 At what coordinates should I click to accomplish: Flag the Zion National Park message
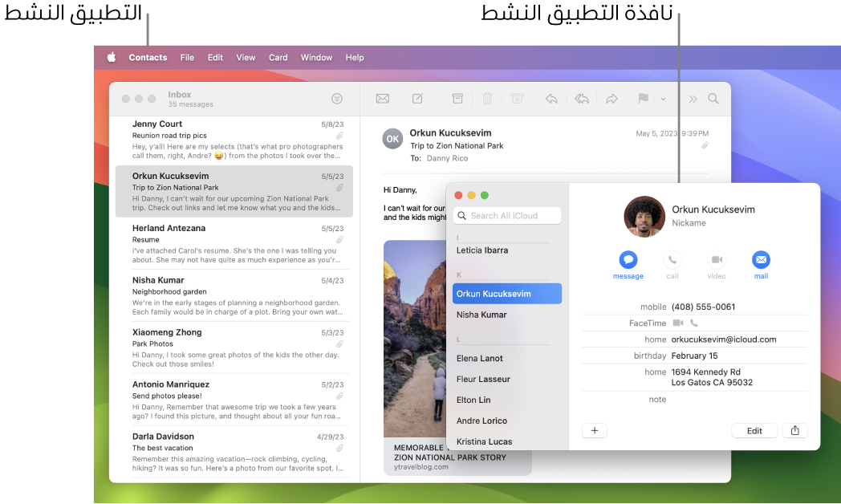(x=642, y=98)
